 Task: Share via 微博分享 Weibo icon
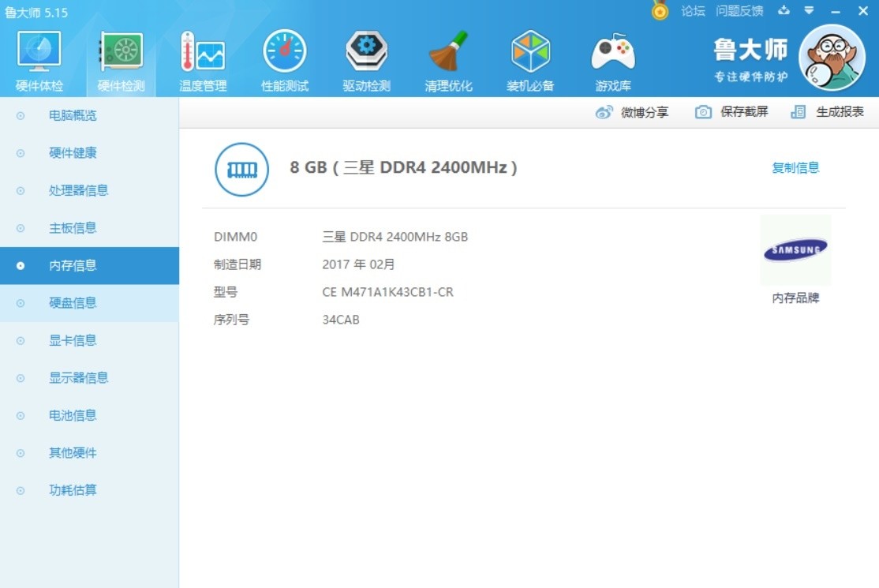(604, 112)
